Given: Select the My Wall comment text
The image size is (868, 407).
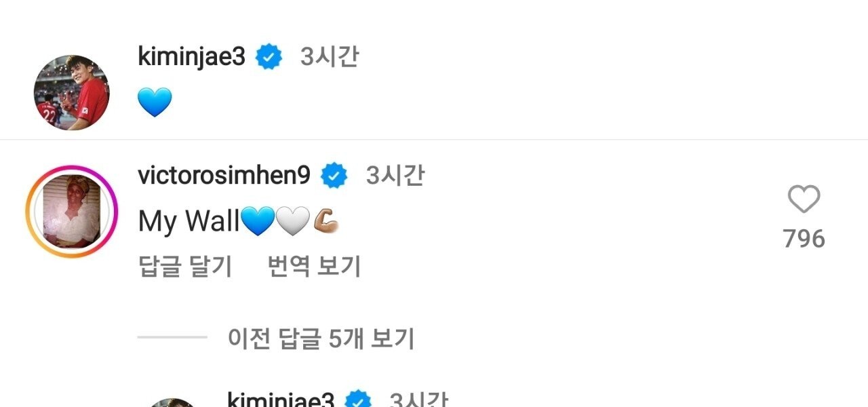Looking at the screenshot, I should [x=189, y=222].
